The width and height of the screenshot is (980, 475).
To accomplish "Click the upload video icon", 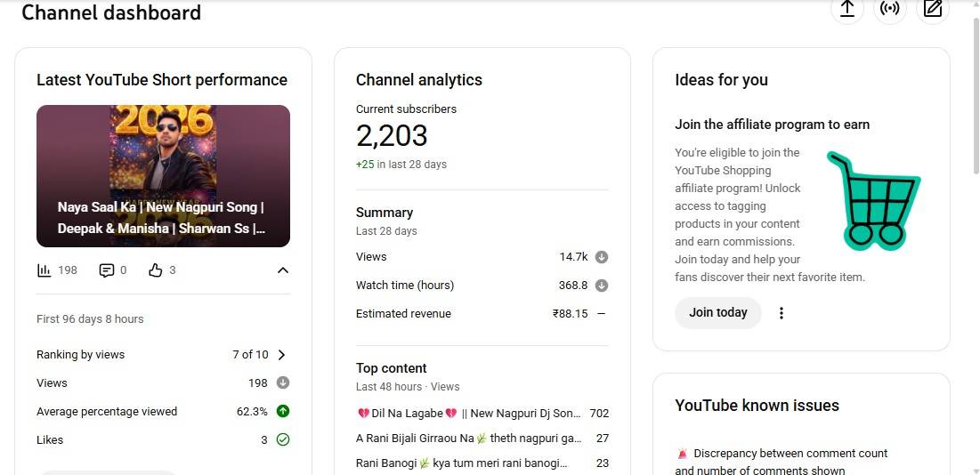I will click(846, 9).
